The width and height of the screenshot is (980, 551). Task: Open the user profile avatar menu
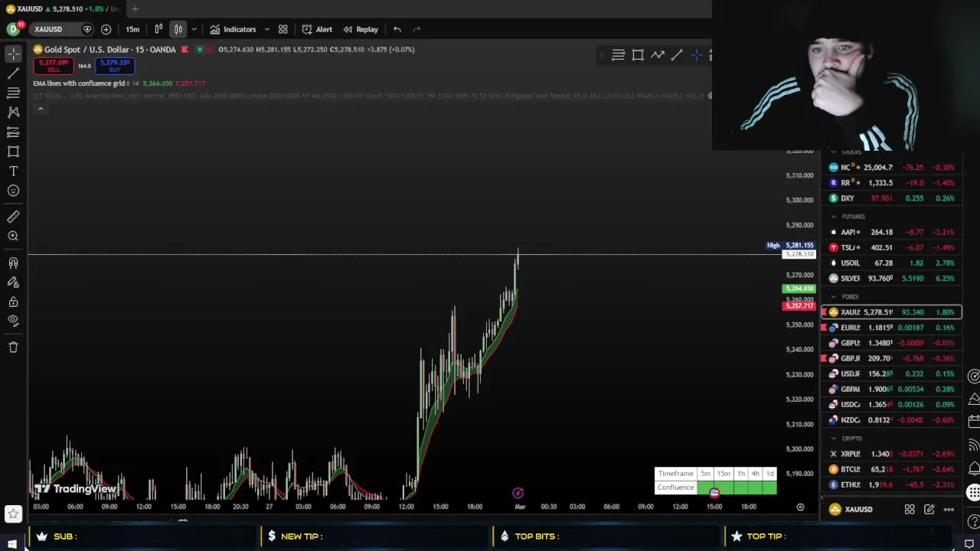tap(14, 29)
